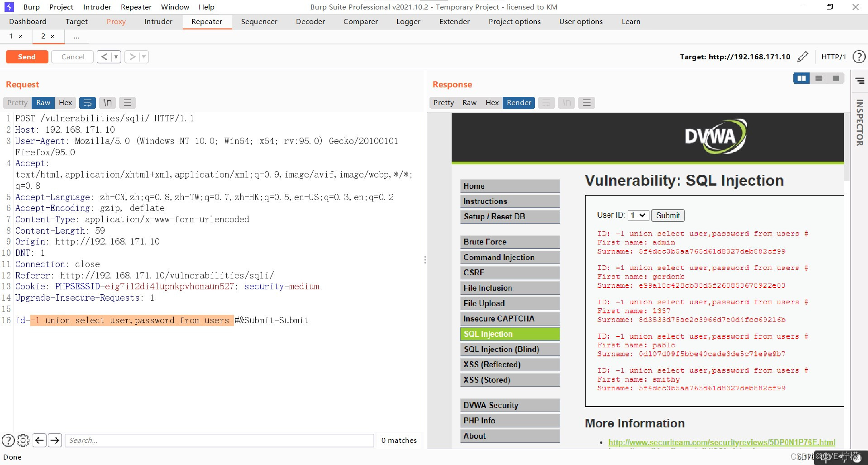
Task: Open the Extender tab
Action: pyautogui.click(x=454, y=22)
